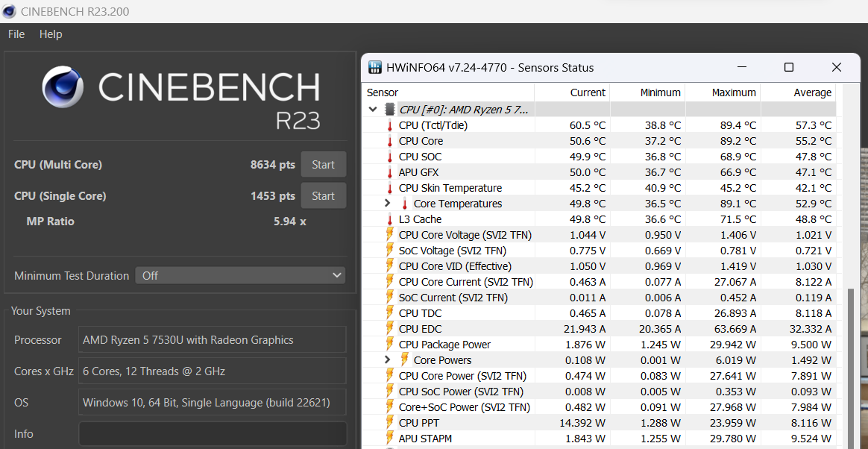Click thermometer icon beside CPU Skin Temperature
868x449 pixels.
click(x=390, y=188)
